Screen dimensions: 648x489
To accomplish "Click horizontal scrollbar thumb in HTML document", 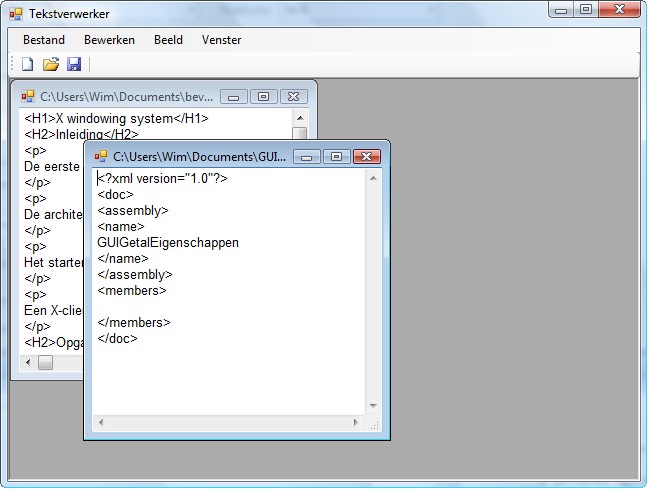I will click(x=45, y=363).
